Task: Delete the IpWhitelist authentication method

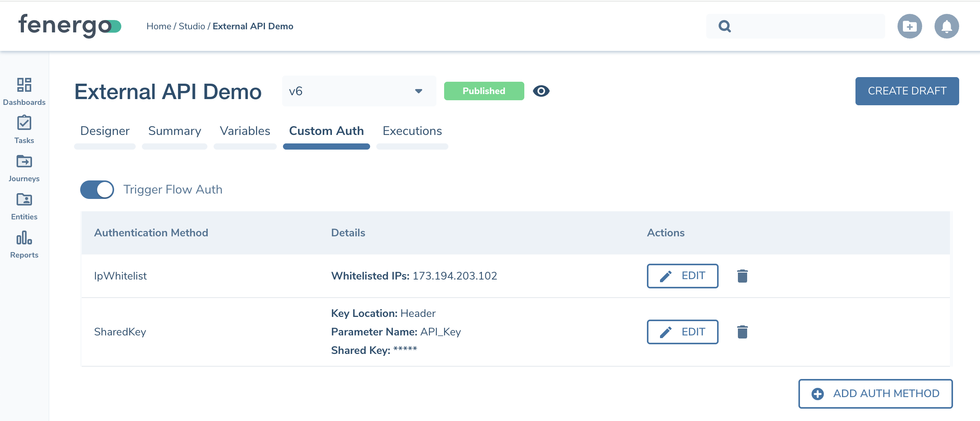Action: (x=742, y=276)
